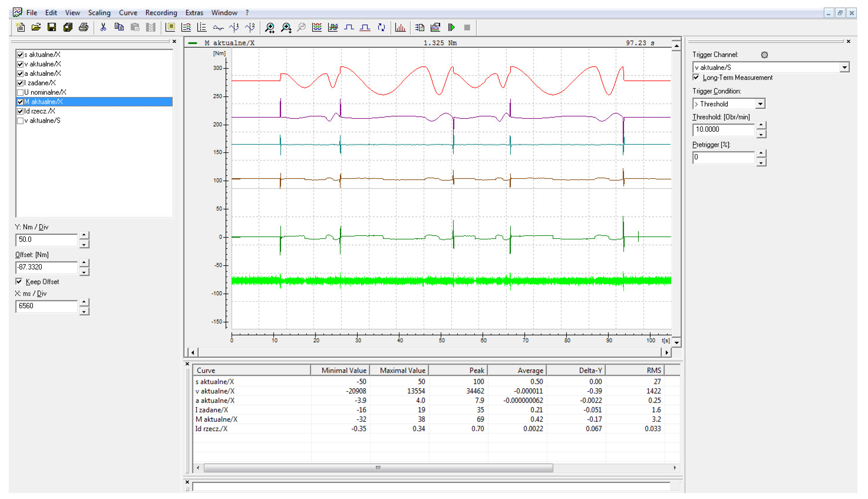Open the Trigger Condition dropdown
This screenshot has width=868, height=499.
point(761,103)
